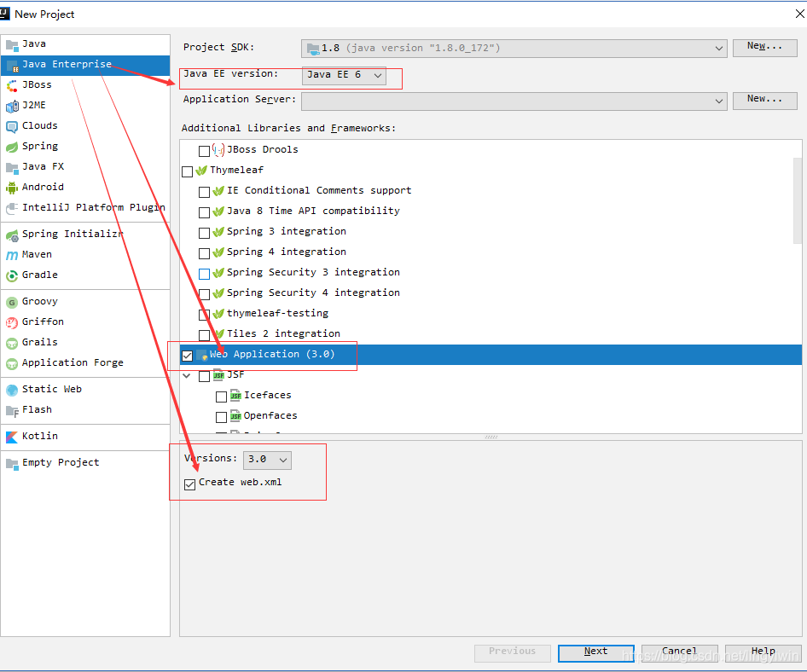Choose the Application Forge icon
This screenshot has height=672, width=807.
(12, 364)
